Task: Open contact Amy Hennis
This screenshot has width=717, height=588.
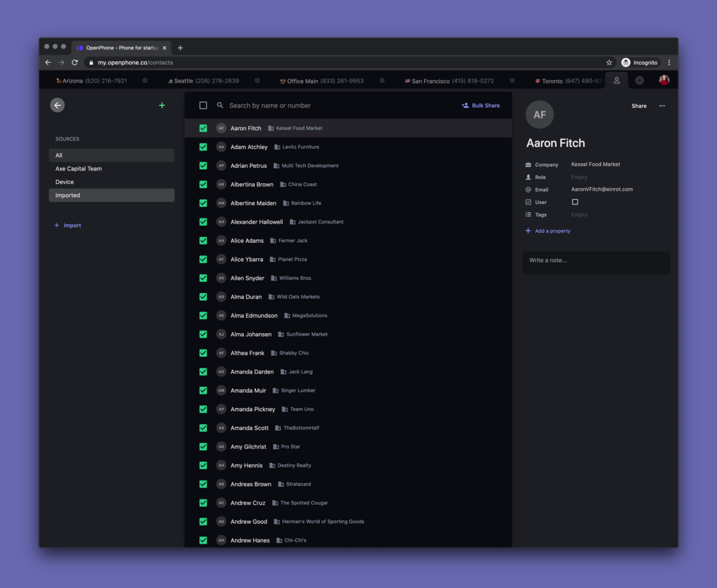Action: (348, 466)
